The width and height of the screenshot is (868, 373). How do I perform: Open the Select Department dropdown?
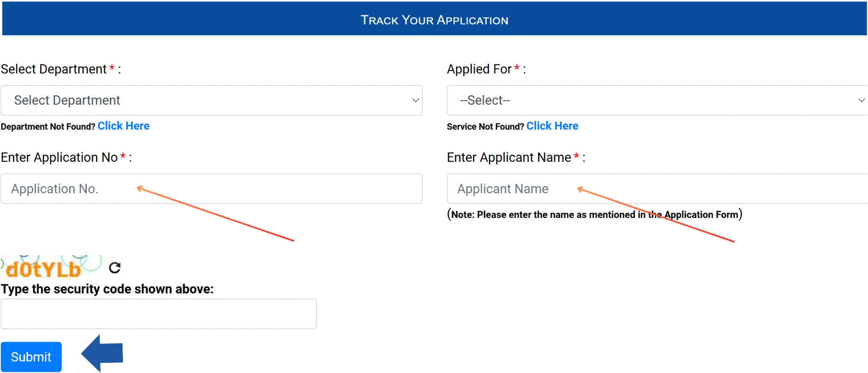[211, 100]
